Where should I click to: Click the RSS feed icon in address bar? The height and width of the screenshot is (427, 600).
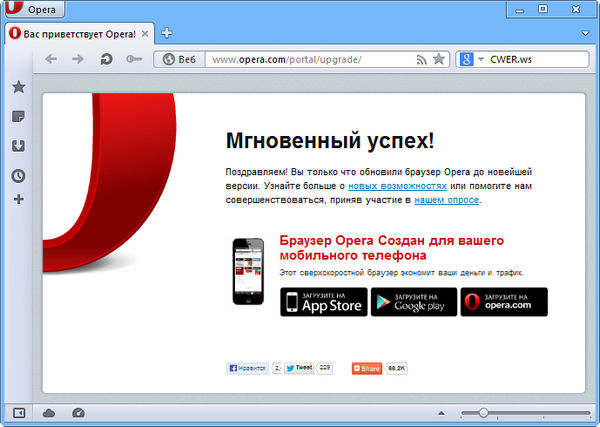(x=422, y=60)
